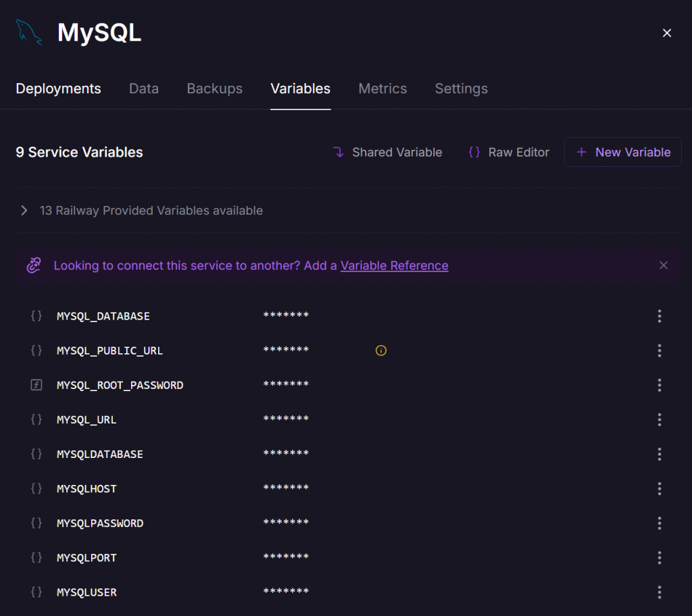Viewport: 692px width, 616px height.
Task: Click braces icon beside MYSQLHOST
Action: (x=36, y=488)
